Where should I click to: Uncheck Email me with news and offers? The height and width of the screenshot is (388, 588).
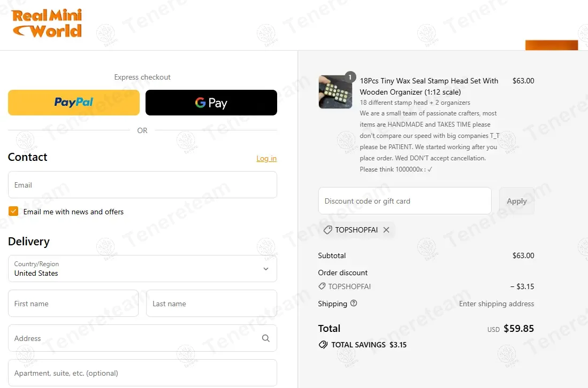click(x=13, y=211)
